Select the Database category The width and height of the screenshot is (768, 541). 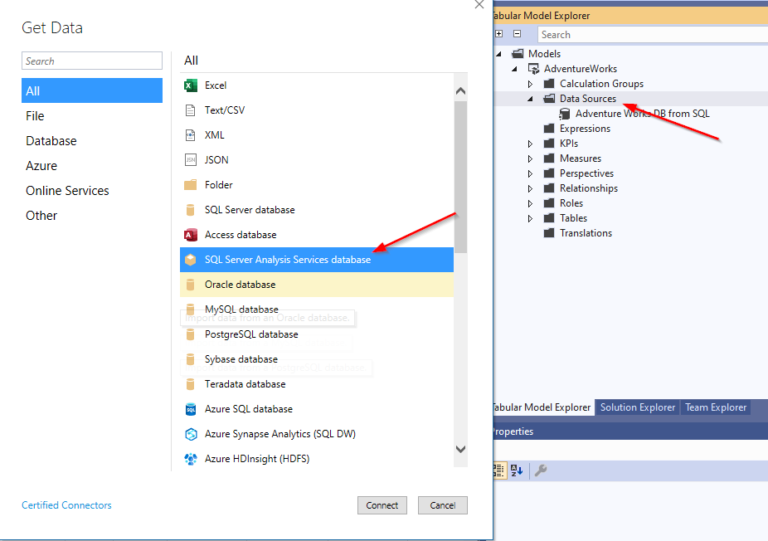tap(51, 141)
